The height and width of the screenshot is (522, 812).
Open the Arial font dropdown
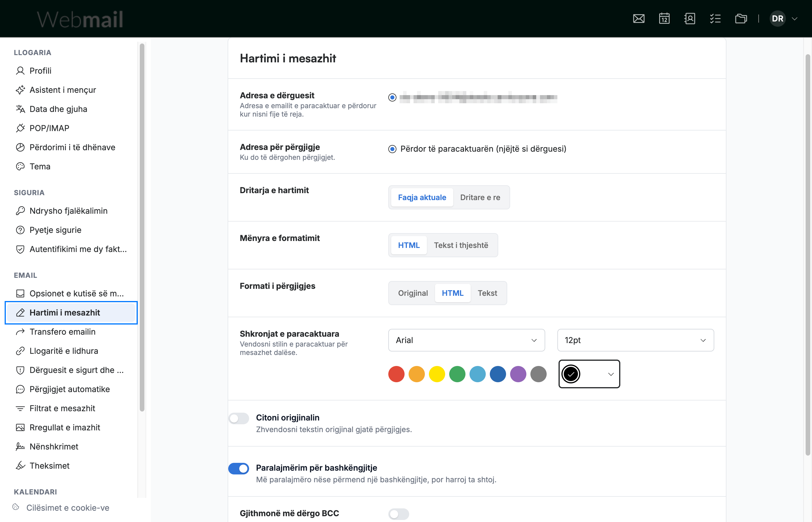click(x=466, y=340)
